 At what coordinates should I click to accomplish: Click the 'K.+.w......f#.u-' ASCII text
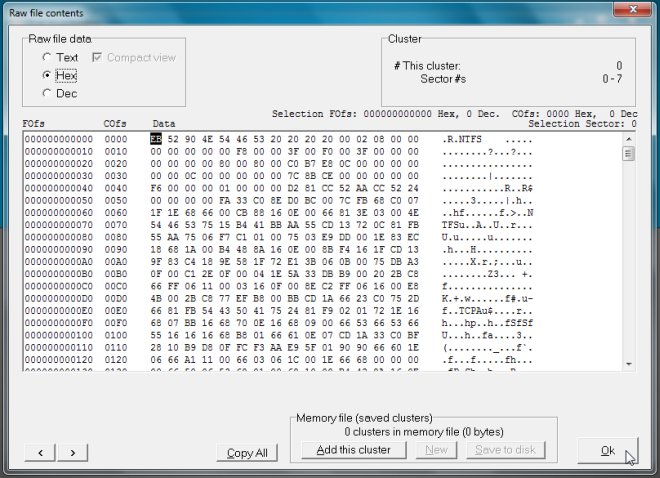click(487, 298)
